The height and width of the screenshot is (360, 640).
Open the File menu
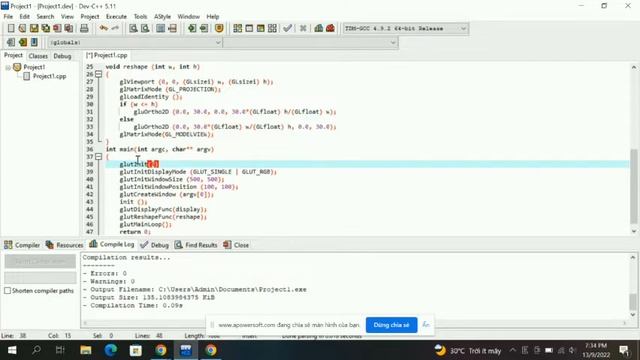click(x=8, y=16)
